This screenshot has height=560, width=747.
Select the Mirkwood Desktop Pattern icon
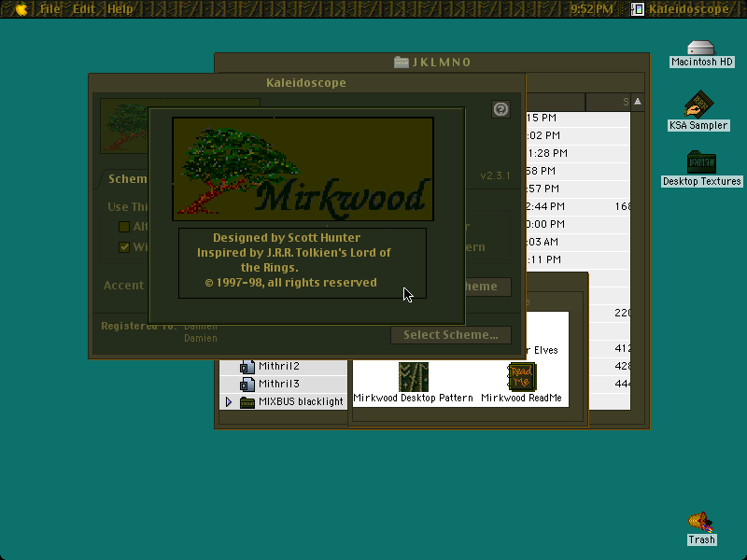tap(413, 377)
